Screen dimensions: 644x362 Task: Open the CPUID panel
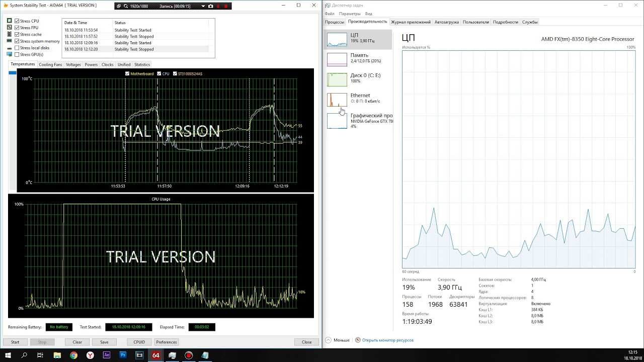point(139,342)
